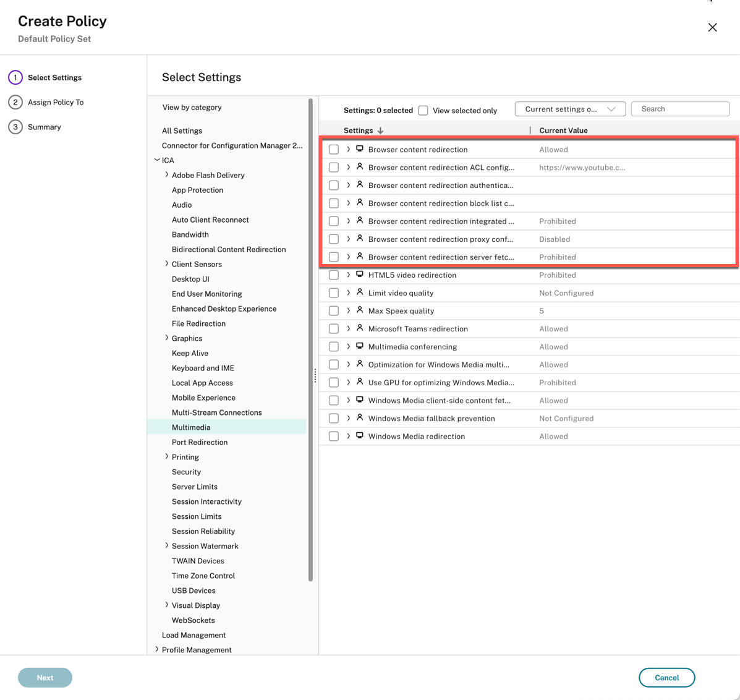Check the Windows Media fallback prevention checkbox
Screen dimensions: 740x700
[x=334, y=419]
